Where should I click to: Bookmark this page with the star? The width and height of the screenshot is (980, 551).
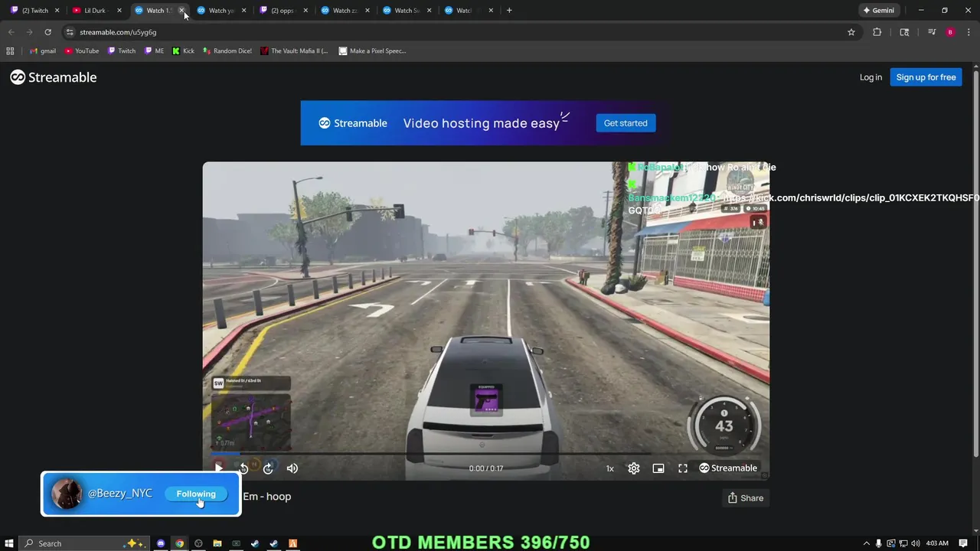click(x=851, y=32)
